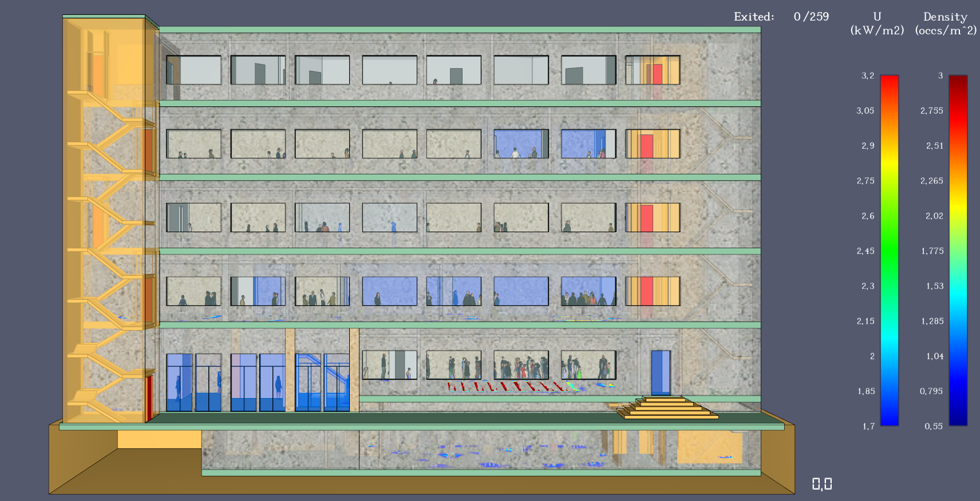Click the U heat flux color bar
The image size is (980, 501).
point(889,250)
